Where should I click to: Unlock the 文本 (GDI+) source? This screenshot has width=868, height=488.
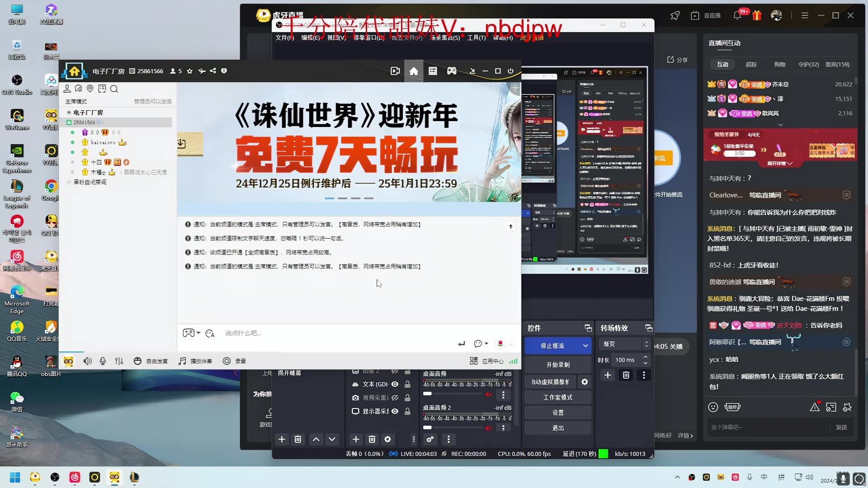(407, 384)
